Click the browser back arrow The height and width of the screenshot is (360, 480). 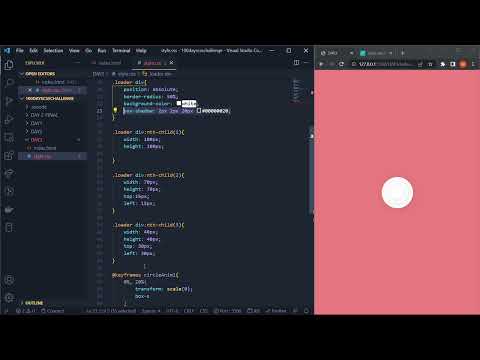(x=321, y=64)
